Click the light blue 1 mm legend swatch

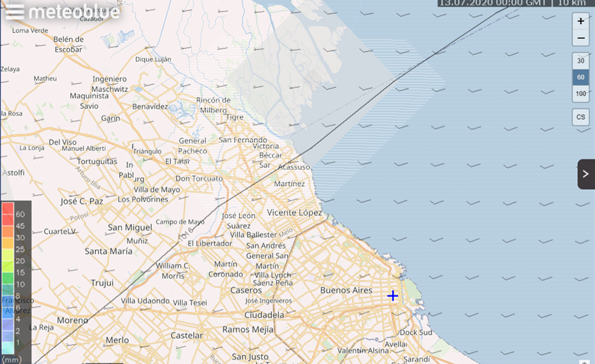pyautogui.click(x=8, y=342)
